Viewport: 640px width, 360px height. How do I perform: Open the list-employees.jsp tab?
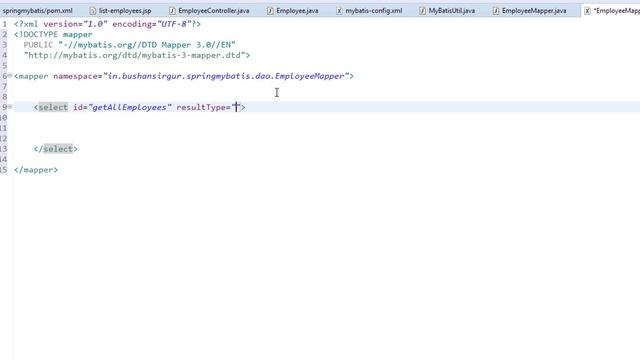point(125,11)
